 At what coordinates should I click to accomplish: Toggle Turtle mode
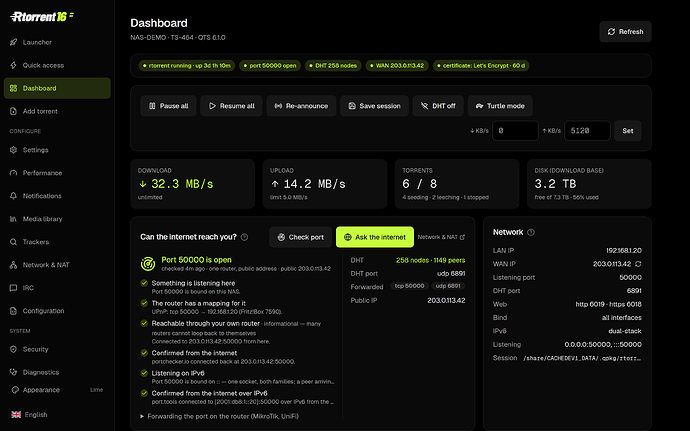pos(500,106)
